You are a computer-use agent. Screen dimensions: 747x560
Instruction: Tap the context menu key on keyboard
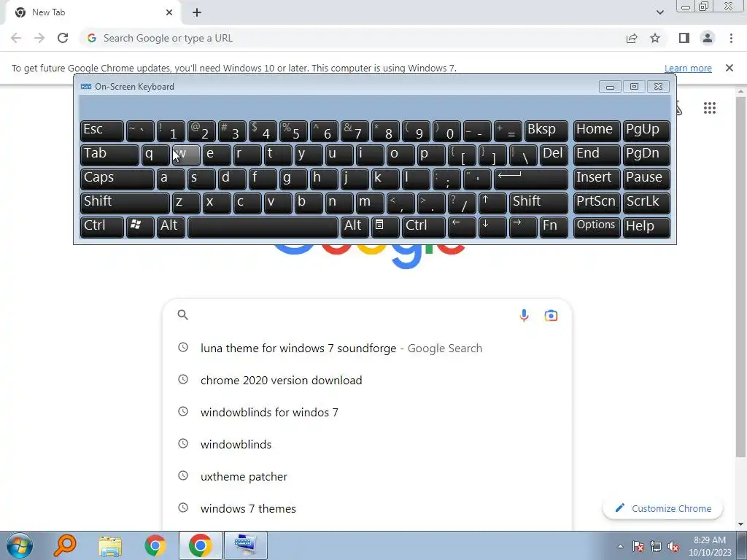coord(385,227)
